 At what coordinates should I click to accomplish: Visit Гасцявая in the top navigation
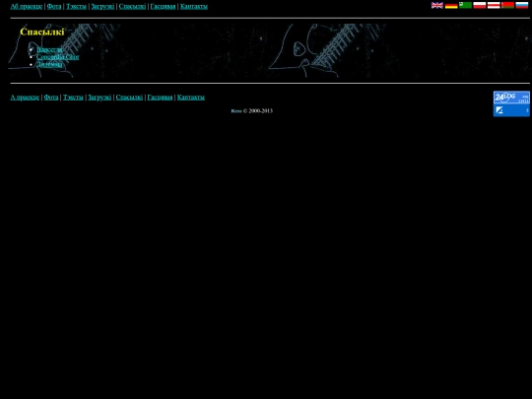(x=163, y=6)
